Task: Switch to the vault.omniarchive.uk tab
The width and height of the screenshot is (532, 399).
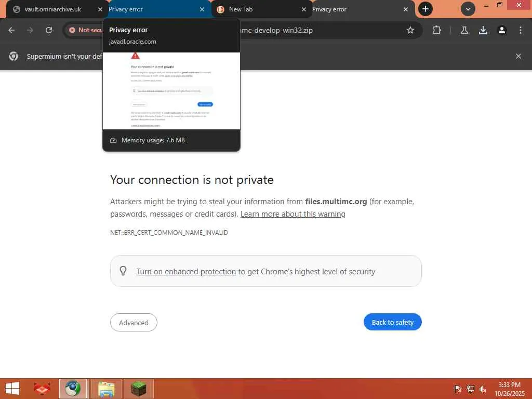Action: (52, 9)
